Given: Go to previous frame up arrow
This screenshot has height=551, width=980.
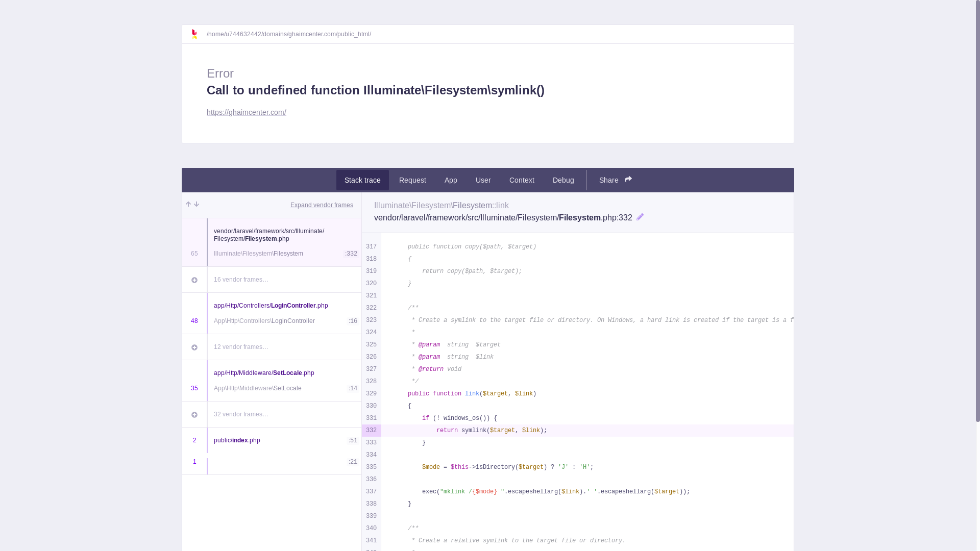Looking at the screenshot, I should (x=188, y=205).
